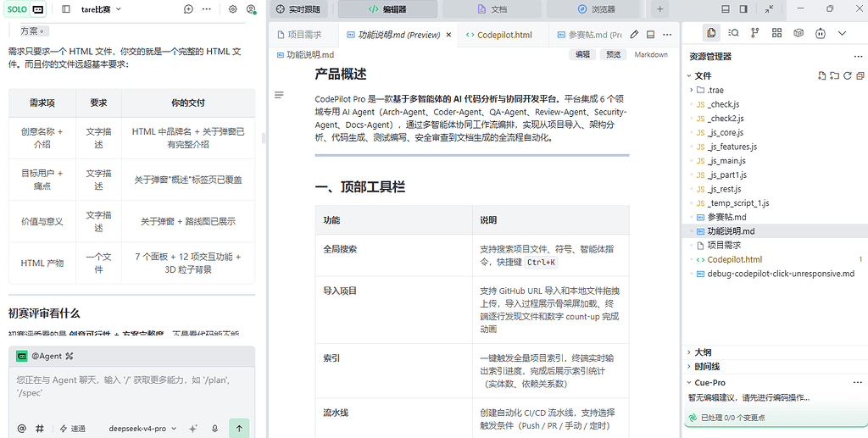Toggle bottom panel layout icon
This screenshot has width=868, height=438.
[726, 8]
